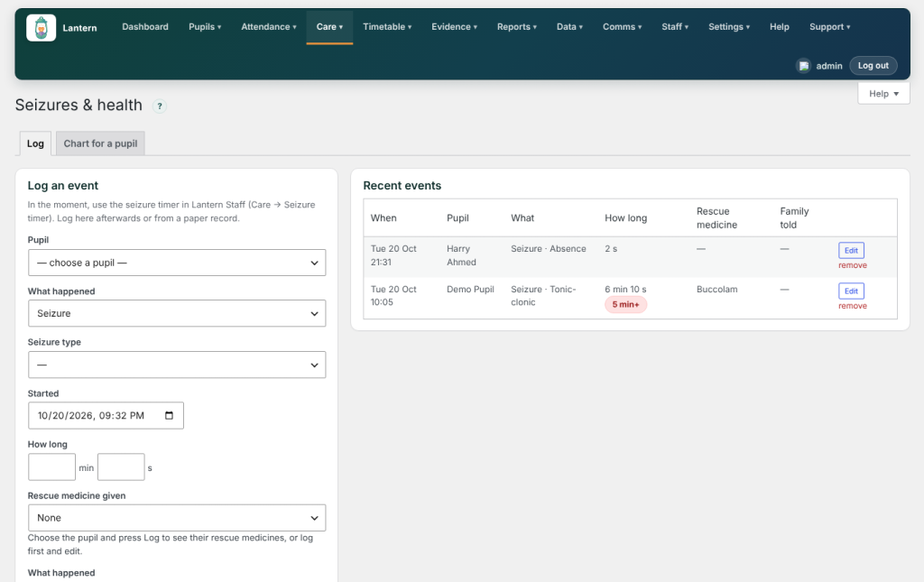Open the Reports menu
Image resolution: width=924 pixels, height=582 pixels.
[517, 26]
